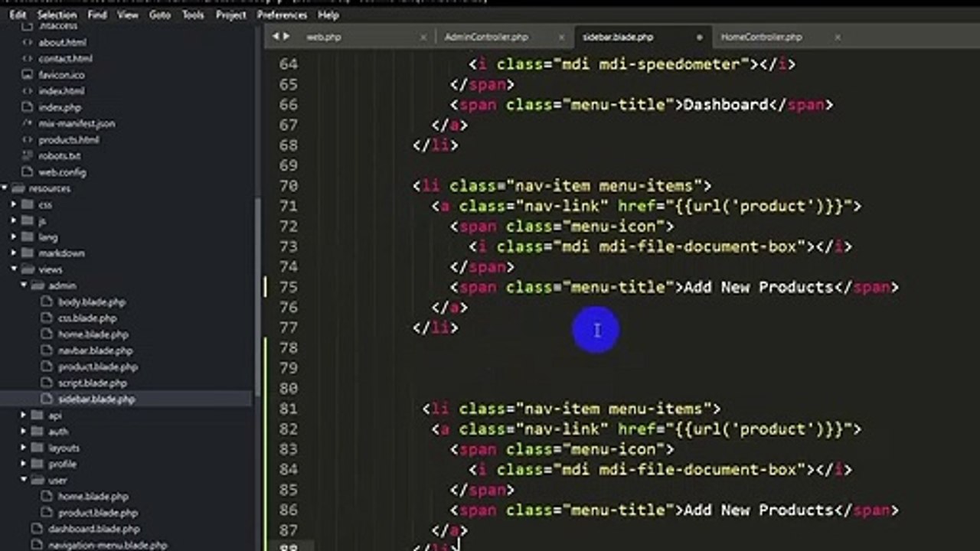The image size is (980, 551).
Task: Open index.html in the sidebar
Action: tap(61, 91)
